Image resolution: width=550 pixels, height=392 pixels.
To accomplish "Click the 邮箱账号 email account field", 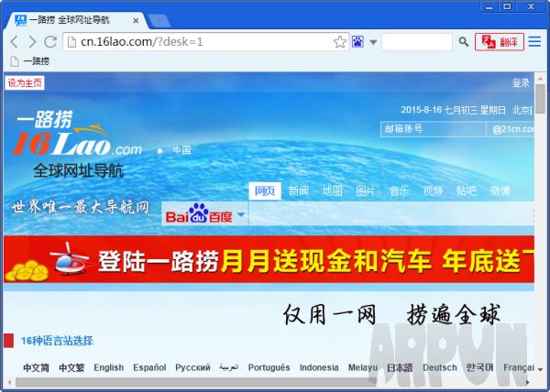I will click(434, 129).
